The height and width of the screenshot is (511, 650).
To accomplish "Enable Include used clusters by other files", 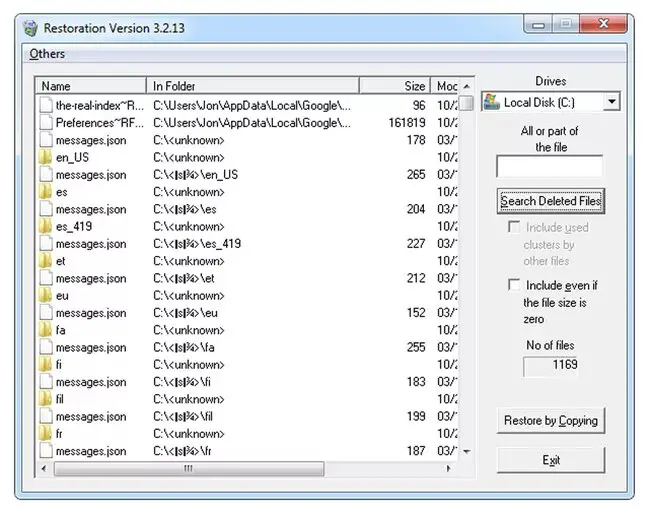I will click(x=514, y=227).
